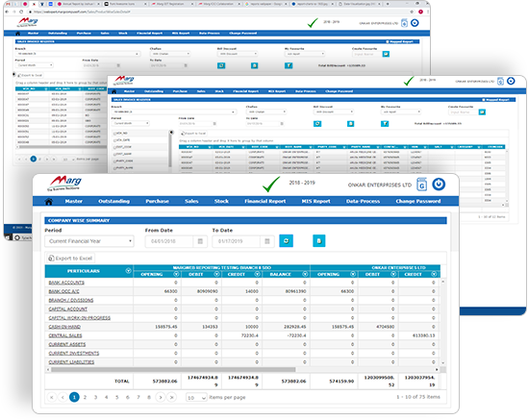Open the To Date calendar picker in the front window

267,241
